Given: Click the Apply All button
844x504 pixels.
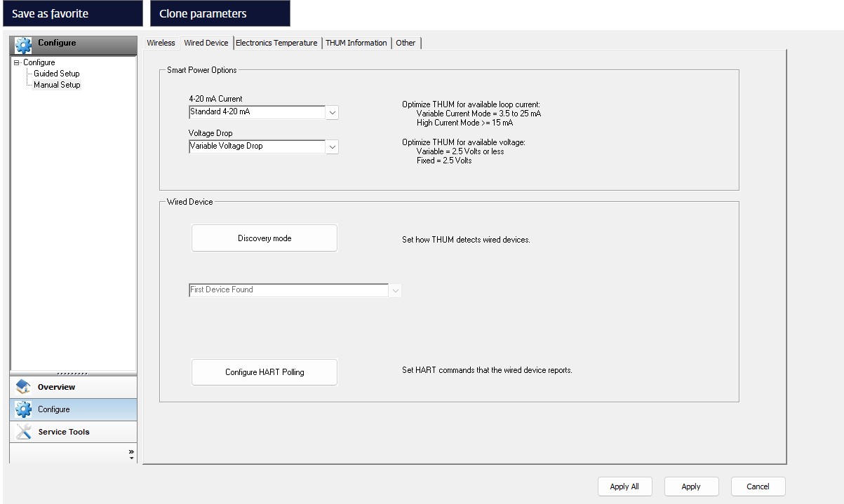Looking at the screenshot, I should coord(624,486).
